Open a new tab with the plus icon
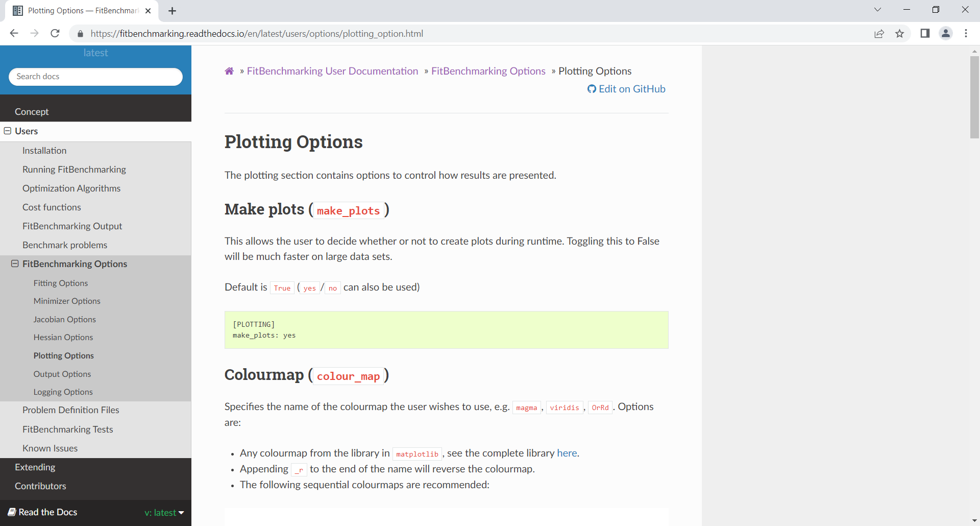The width and height of the screenshot is (980, 526). tap(172, 11)
